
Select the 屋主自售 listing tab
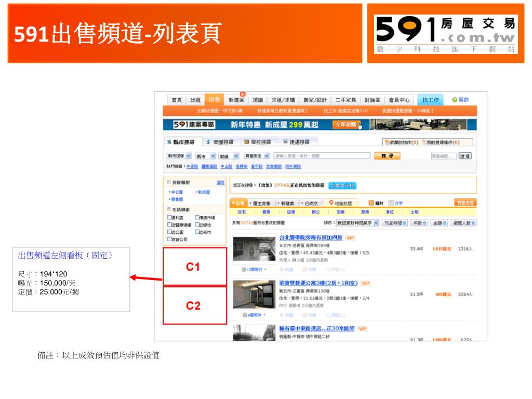point(261,203)
